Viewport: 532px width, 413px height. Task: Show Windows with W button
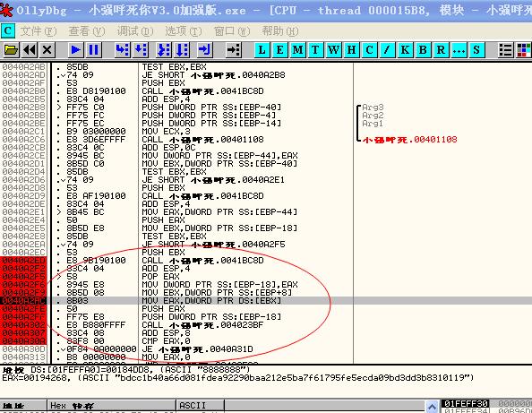(x=333, y=50)
